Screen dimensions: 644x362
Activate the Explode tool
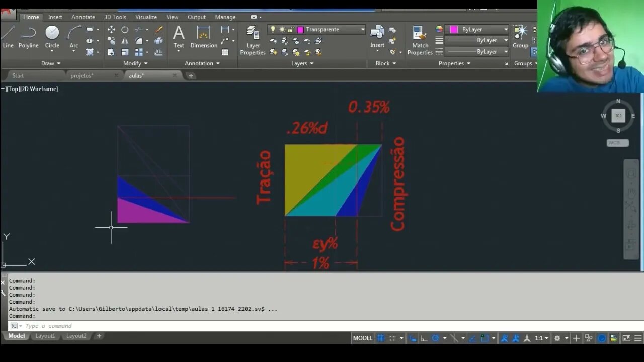point(158,41)
